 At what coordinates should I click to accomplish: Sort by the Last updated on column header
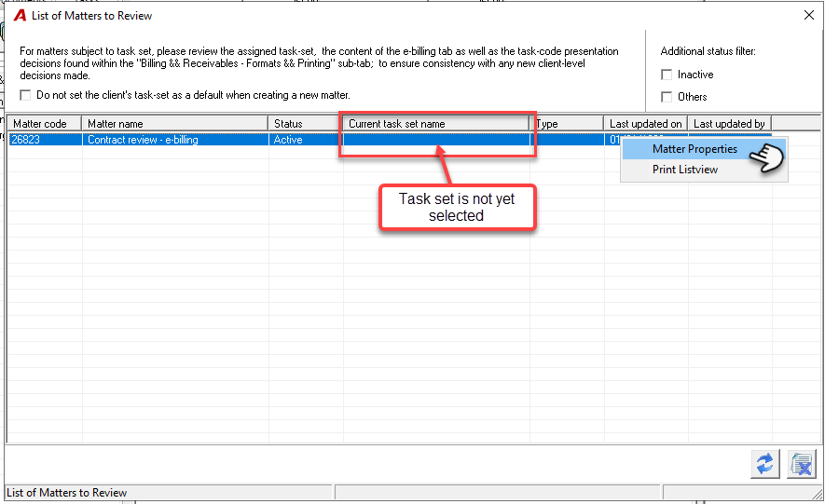(646, 124)
